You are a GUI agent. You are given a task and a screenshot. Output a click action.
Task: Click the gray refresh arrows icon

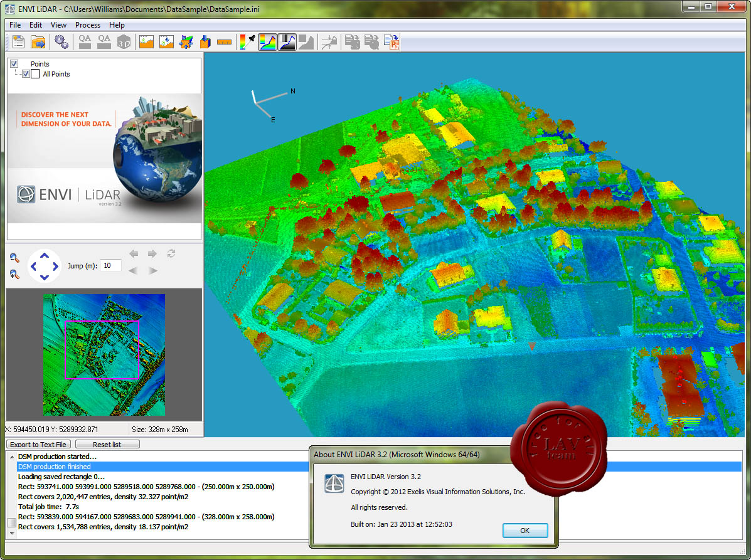click(x=171, y=254)
